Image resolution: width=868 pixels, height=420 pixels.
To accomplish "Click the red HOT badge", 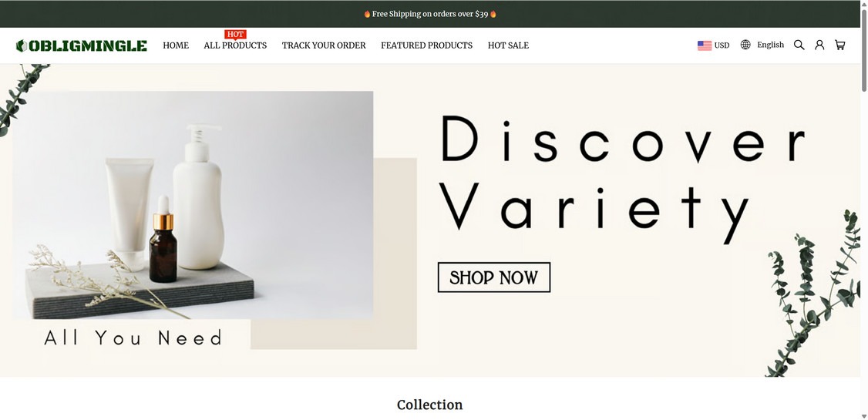I will click(x=235, y=35).
